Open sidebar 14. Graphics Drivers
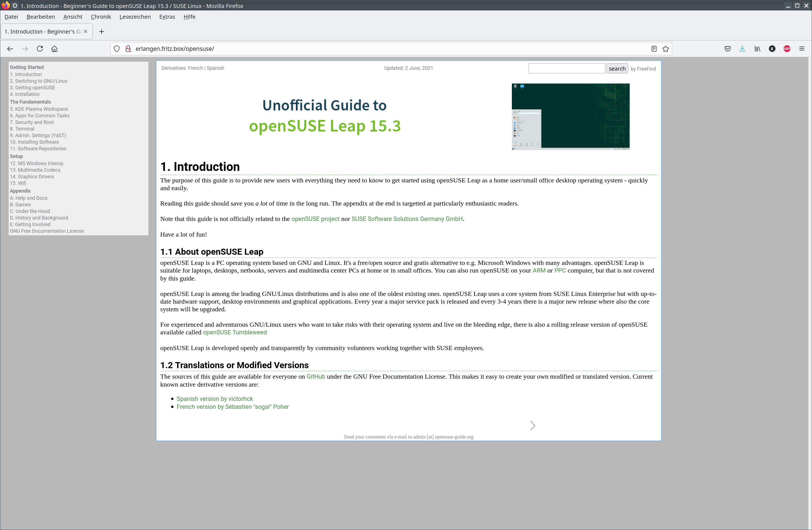Image resolution: width=812 pixels, height=530 pixels. click(32, 177)
